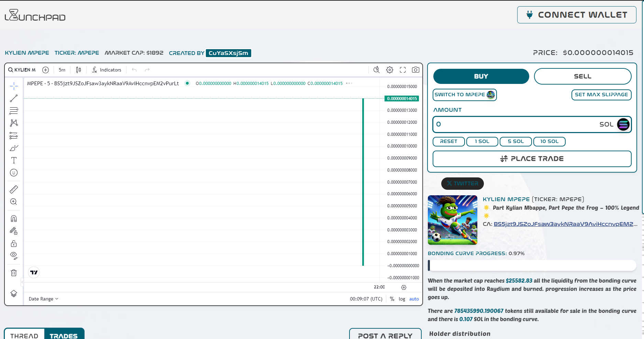Toggle percent scale on chart

(x=392, y=299)
